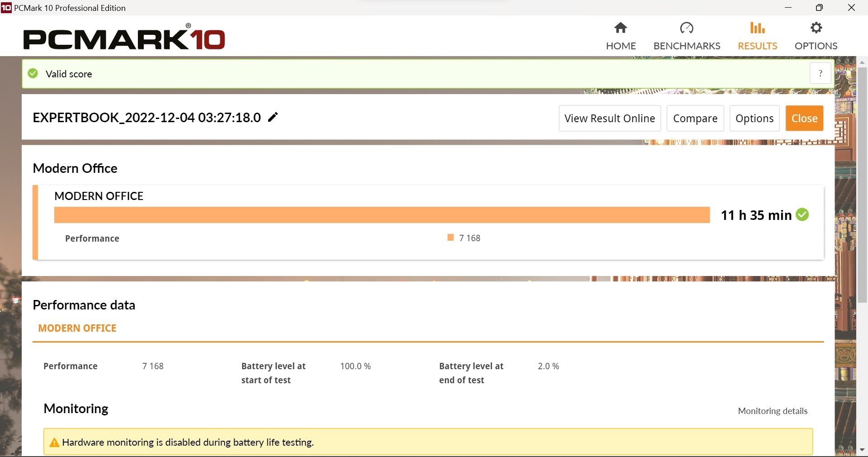Viewport: 868px width, 457px height.
Task: Click the Performance data heading
Action: (x=84, y=305)
